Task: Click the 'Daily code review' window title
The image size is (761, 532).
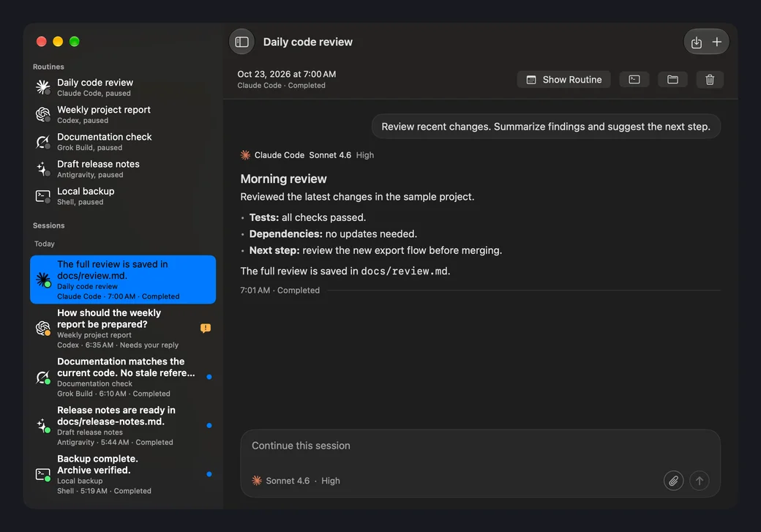Action: (x=308, y=42)
